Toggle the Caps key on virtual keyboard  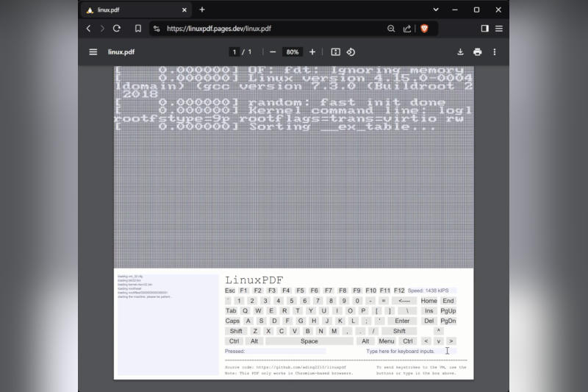point(232,321)
